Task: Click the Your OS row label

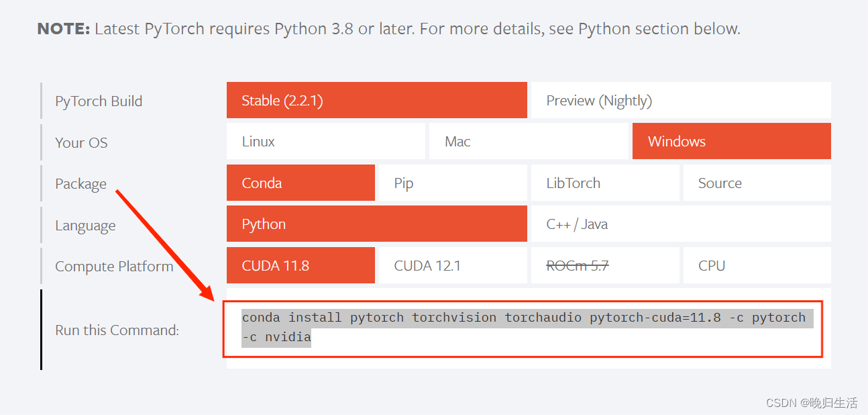Action: pyautogui.click(x=81, y=142)
